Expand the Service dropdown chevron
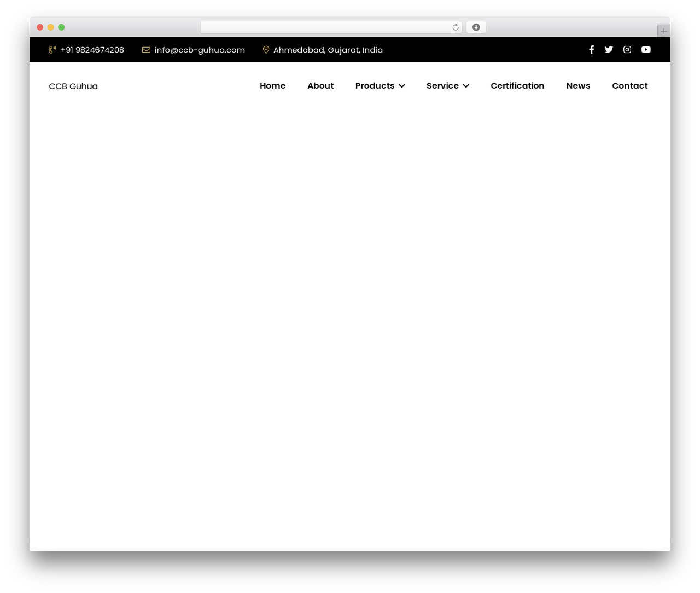 click(x=466, y=86)
